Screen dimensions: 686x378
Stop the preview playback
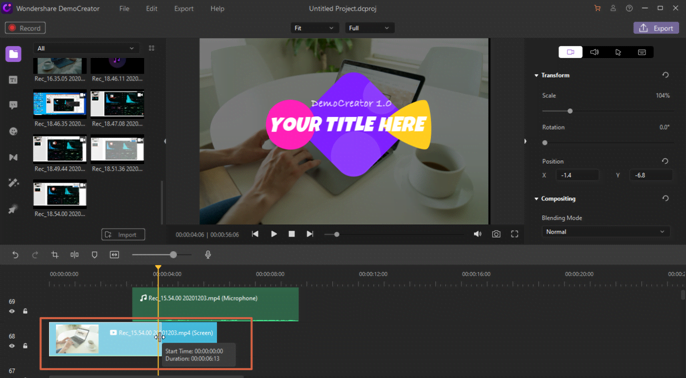tap(292, 234)
